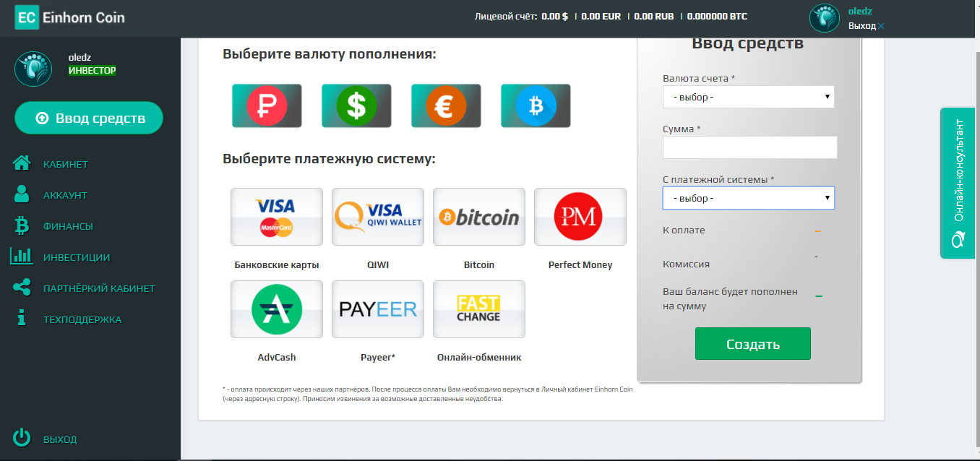Select the bitcoin currency card
Screen dimensions: 980x461
click(x=536, y=105)
